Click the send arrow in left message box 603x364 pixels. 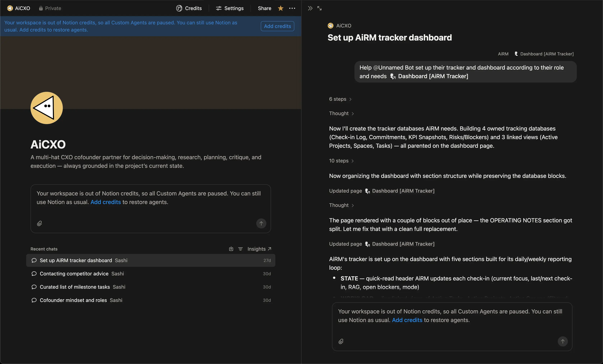coord(261,223)
